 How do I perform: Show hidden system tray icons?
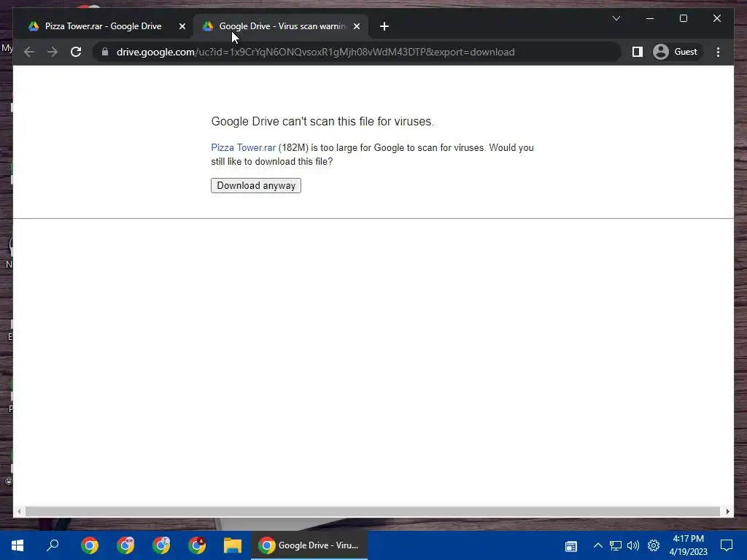pyautogui.click(x=598, y=545)
